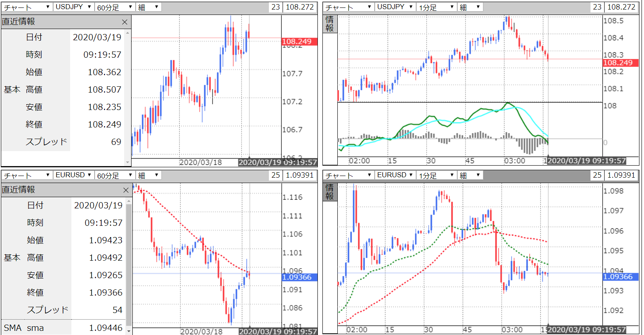This screenshot has width=644, height=335.
Task: Open the チャート dropdown in the USDJPY 60分足 panel
Action: click(27, 7)
